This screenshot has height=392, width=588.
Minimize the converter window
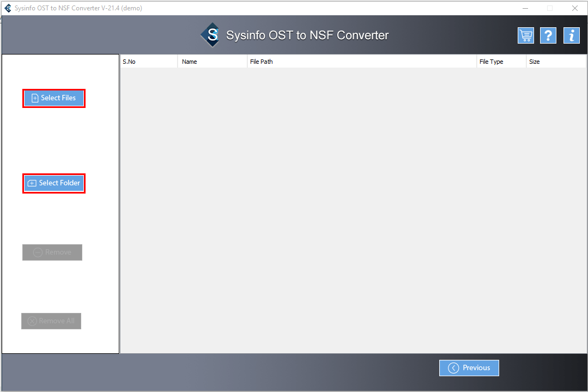coord(525,8)
